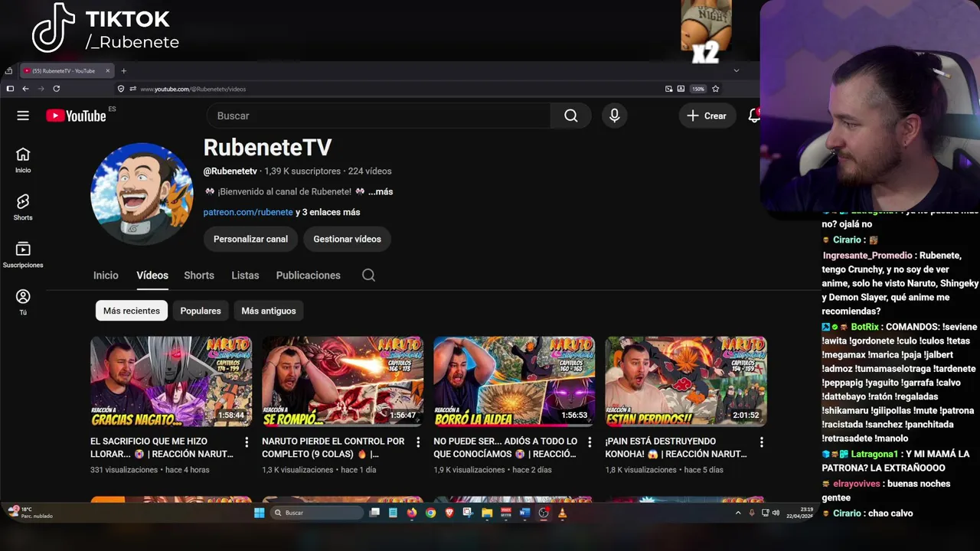
Task: Switch to the Listas channel tab
Action: (245, 275)
